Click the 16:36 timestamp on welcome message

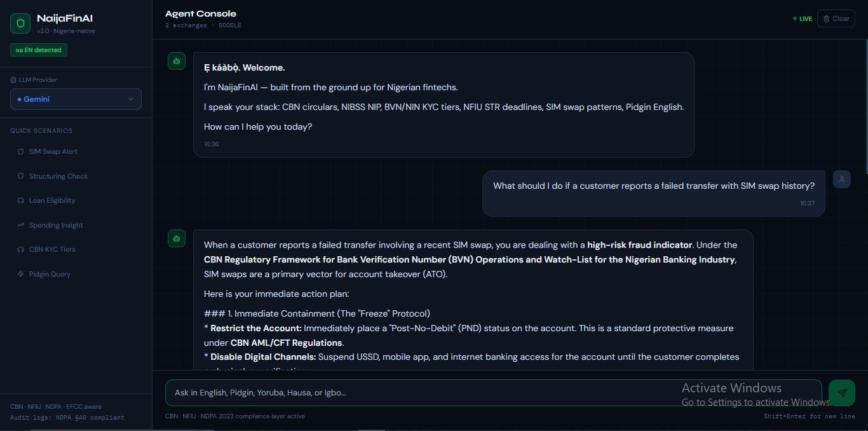[211, 144]
